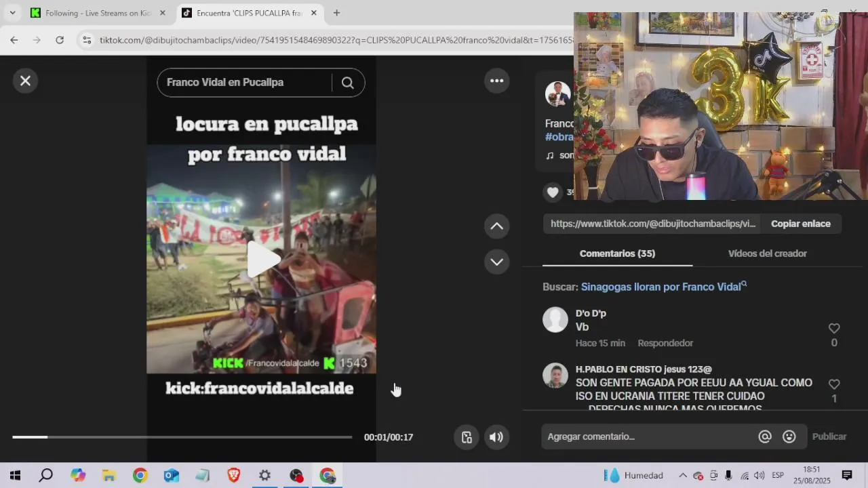This screenshot has width=868, height=488.
Task: Open Brave browser from the taskbar
Action: 234,476
